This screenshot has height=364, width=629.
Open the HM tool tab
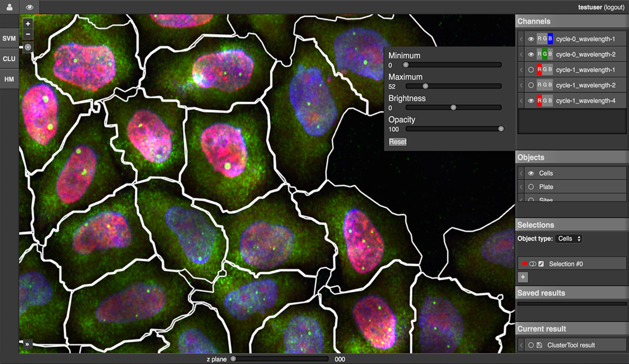click(x=9, y=79)
